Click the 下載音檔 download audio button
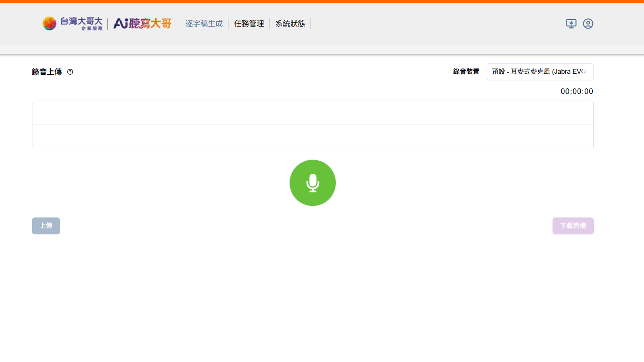Screen dimensions: 644x362 point(573,226)
